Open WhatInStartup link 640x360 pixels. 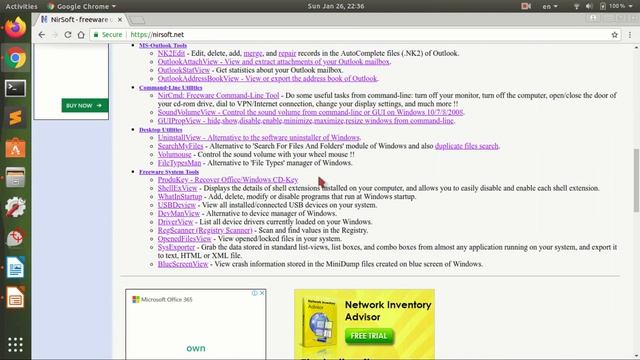180,197
